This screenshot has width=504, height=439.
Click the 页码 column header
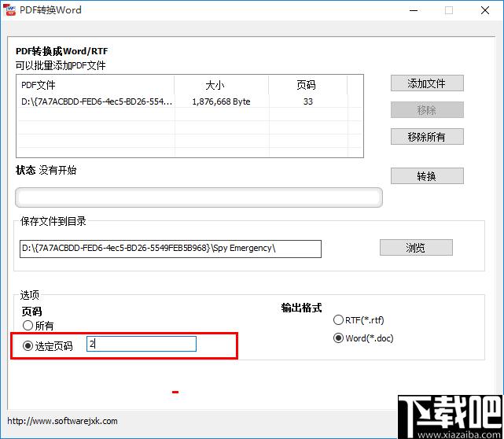coord(307,85)
